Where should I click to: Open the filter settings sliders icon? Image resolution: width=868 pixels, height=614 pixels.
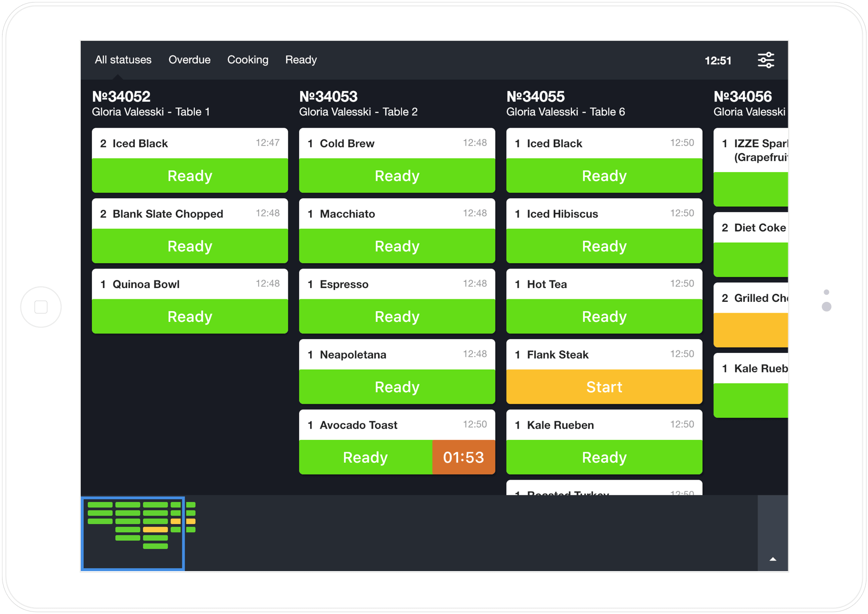click(765, 60)
